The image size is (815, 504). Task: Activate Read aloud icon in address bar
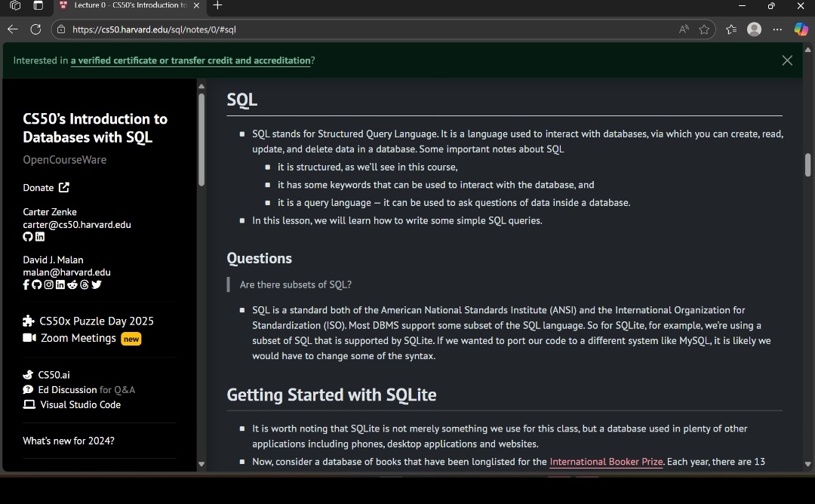click(684, 29)
